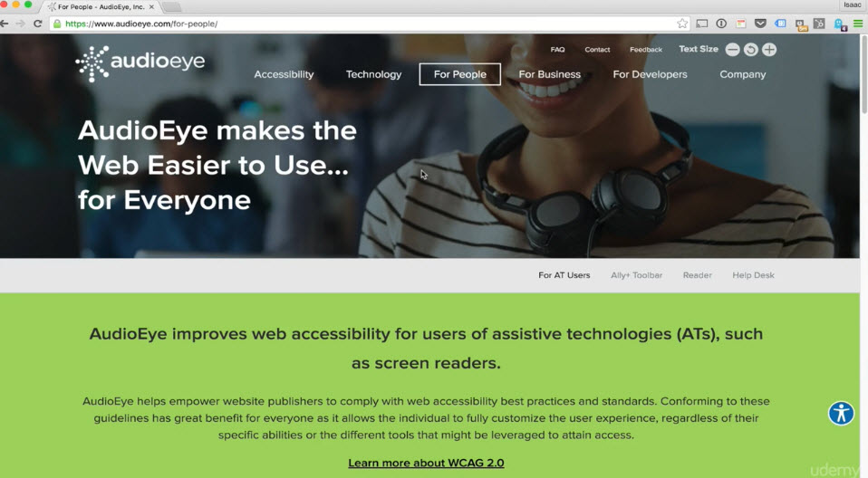Open the Technology nav menu
The height and width of the screenshot is (478, 868).
(x=373, y=74)
